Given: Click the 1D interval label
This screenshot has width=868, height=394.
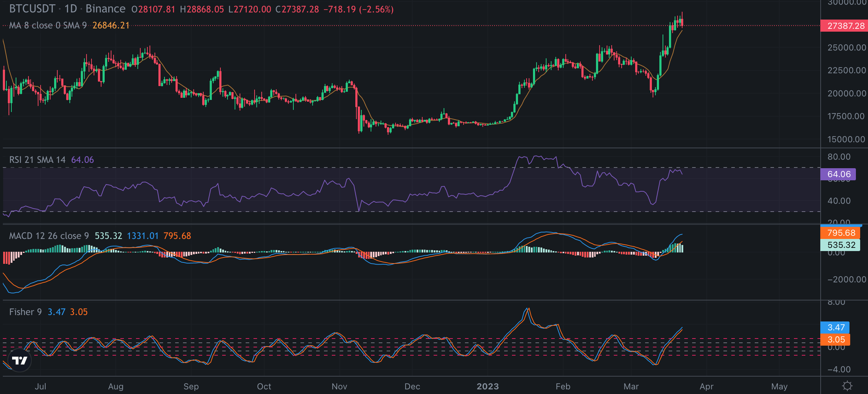Looking at the screenshot, I should tap(70, 9).
